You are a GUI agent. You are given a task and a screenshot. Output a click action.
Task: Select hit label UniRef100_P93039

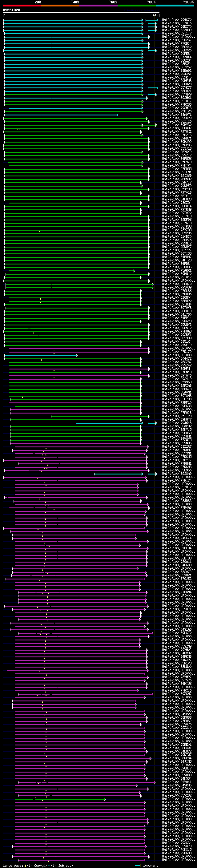tap(177, 287)
